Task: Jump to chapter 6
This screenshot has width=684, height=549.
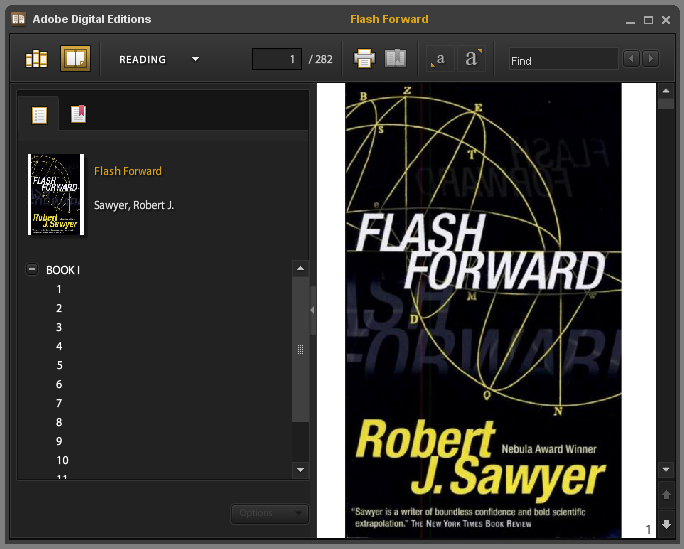Action: 59,384
